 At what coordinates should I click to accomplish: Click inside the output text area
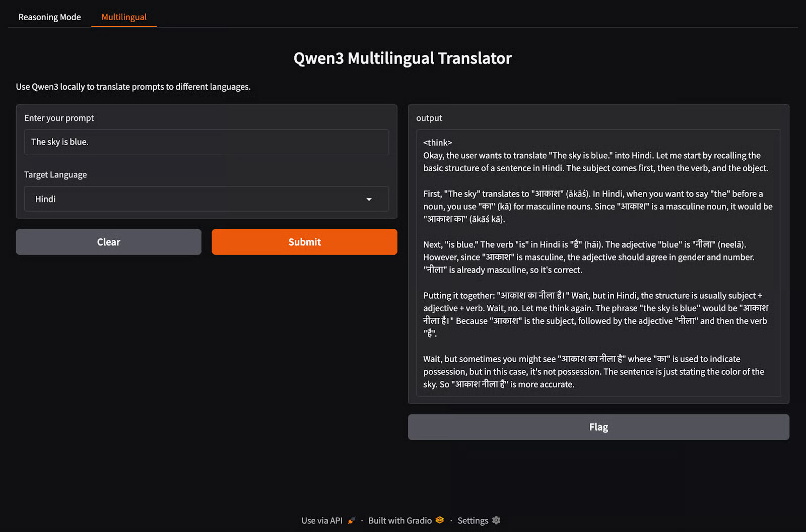598,263
